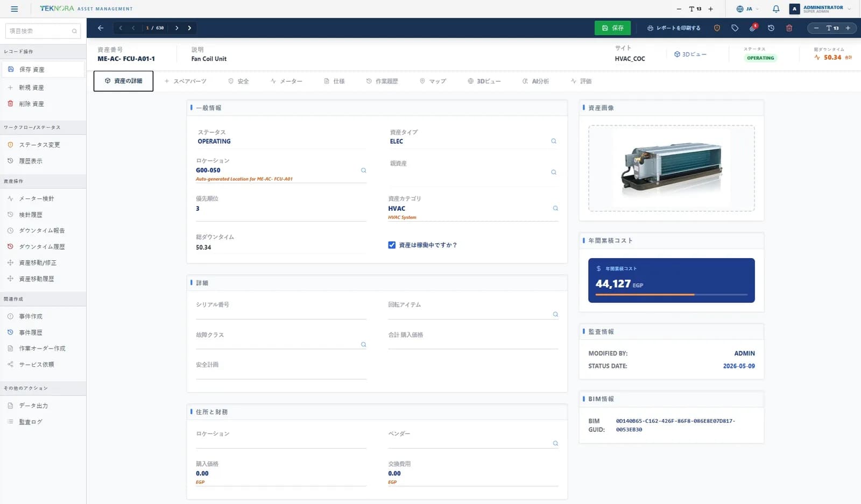Jump to the last record arrow
Viewport: 861px width, 504px height.
tap(189, 28)
